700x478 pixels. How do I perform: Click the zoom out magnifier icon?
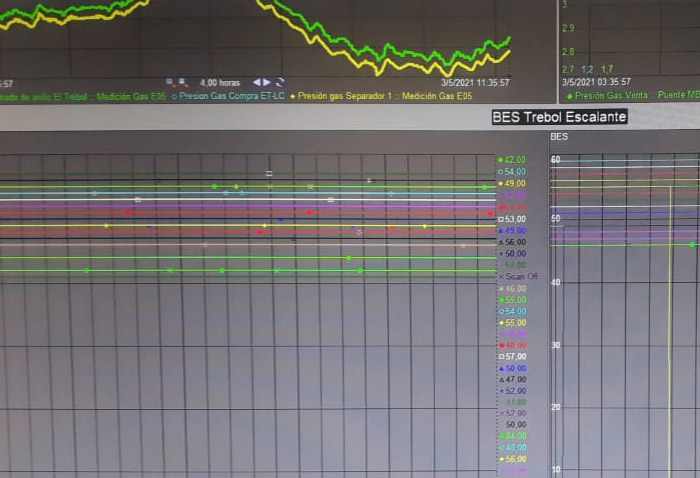tap(183, 83)
